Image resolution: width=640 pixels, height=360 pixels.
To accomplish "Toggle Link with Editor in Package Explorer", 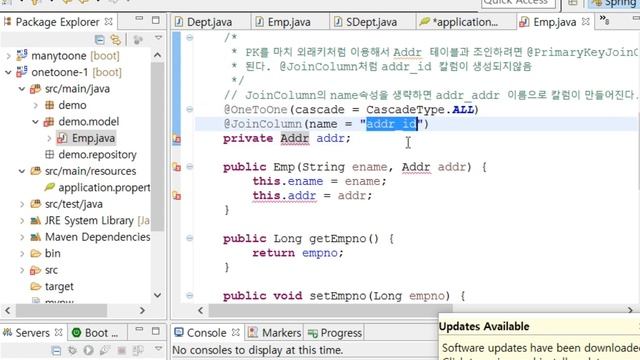I will tap(116, 39).
